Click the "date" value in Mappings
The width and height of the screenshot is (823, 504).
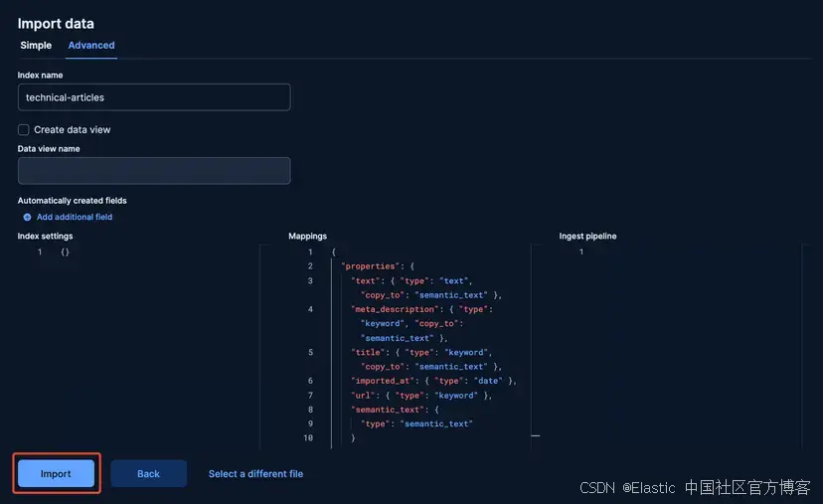488,381
